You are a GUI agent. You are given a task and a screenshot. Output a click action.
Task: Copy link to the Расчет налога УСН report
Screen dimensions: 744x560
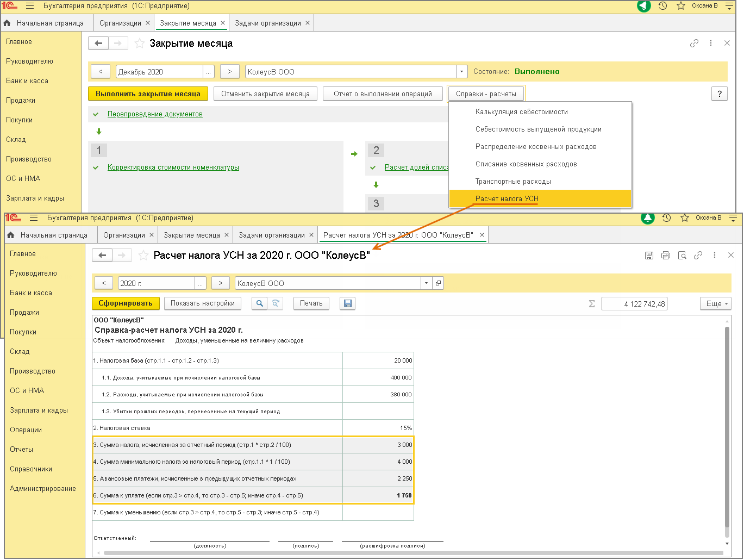pyautogui.click(x=698, y=255)
